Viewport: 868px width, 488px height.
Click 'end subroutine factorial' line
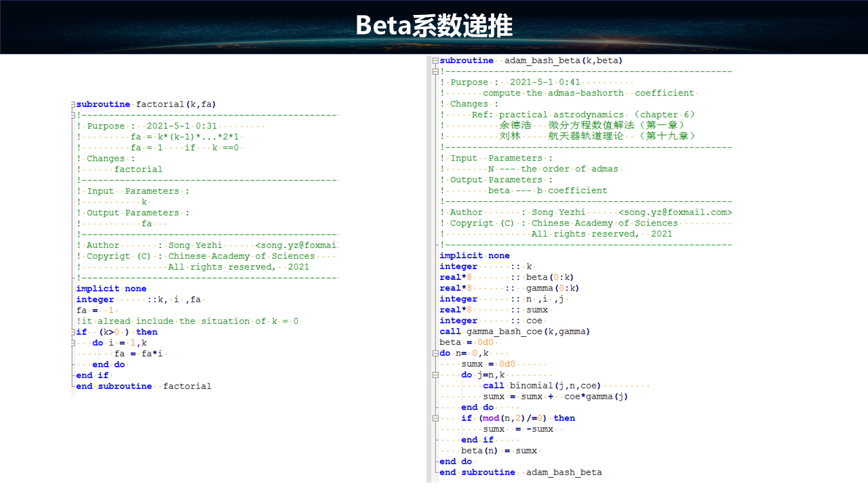[x=144, y=386]
